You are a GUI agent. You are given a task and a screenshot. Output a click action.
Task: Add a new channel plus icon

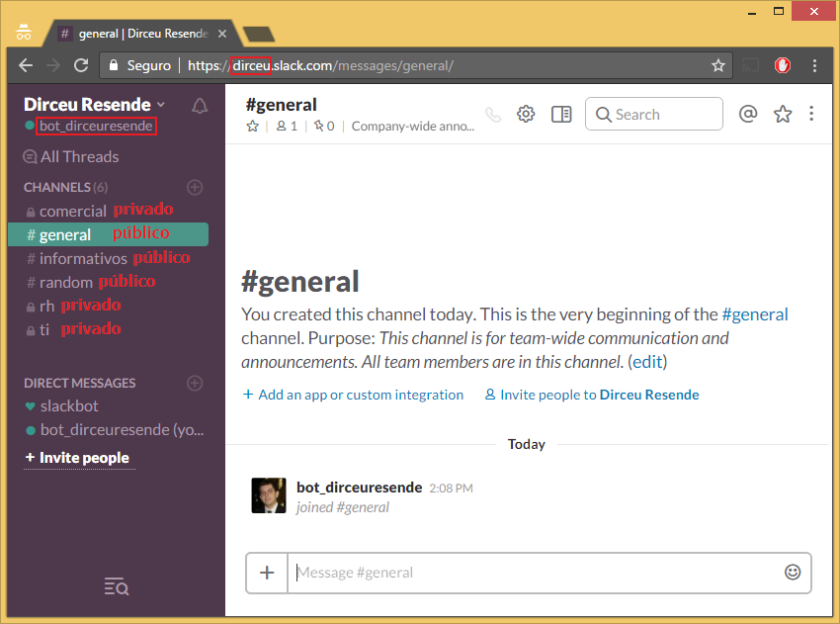tap(195, 187)
